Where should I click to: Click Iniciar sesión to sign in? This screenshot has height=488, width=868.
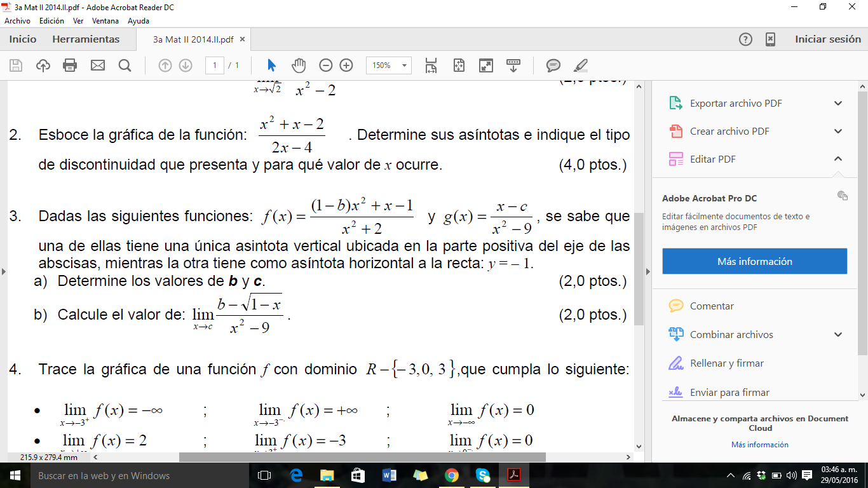(x=827, y=39)
